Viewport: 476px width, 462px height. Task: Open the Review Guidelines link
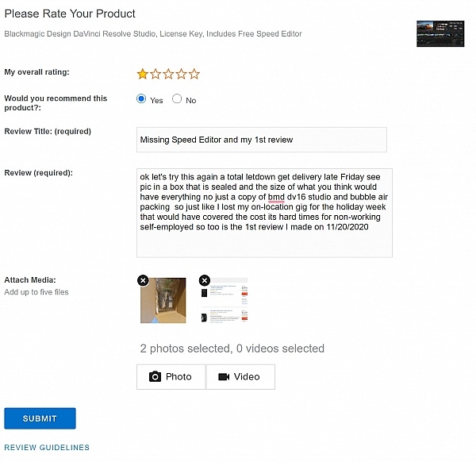[x=47, y=448]
